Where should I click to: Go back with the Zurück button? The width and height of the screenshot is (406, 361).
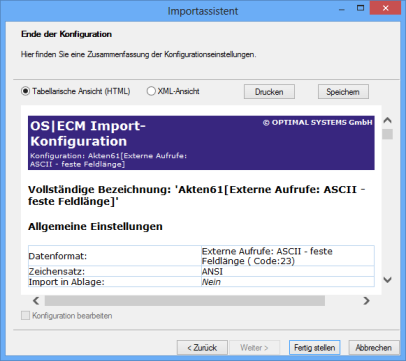[202, 348]
